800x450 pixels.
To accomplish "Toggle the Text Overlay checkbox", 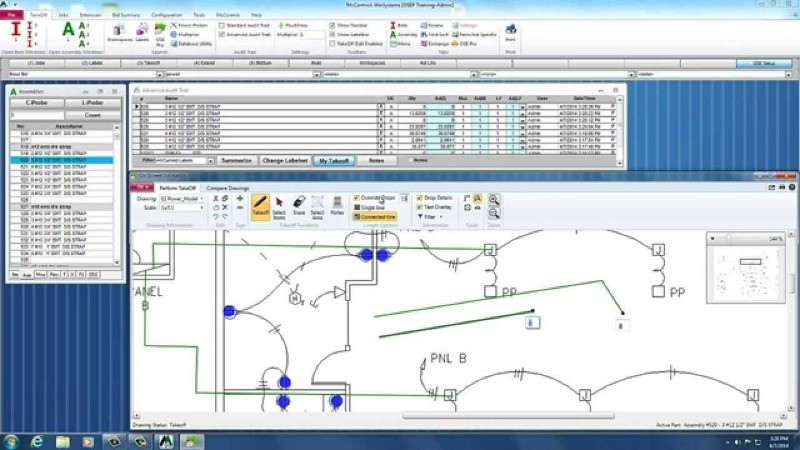I will pyautogui.click(x=419, y=207).
